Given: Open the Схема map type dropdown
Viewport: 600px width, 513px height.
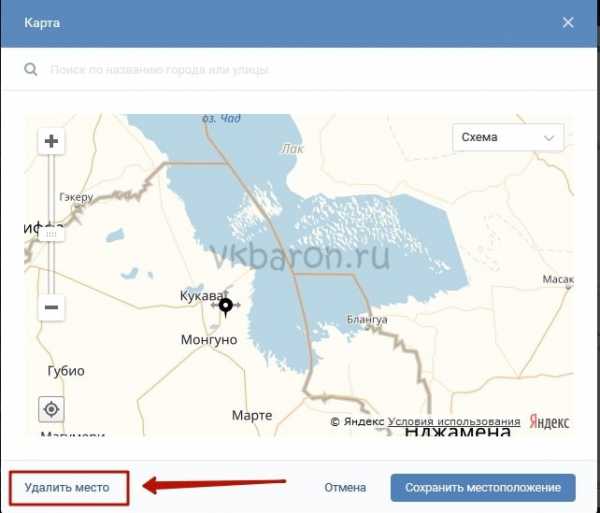Looking at the screenshot, I should pos(508,137).
